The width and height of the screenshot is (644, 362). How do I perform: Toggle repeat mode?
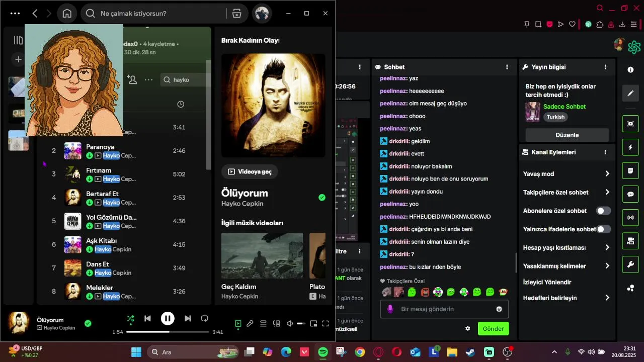205,318
